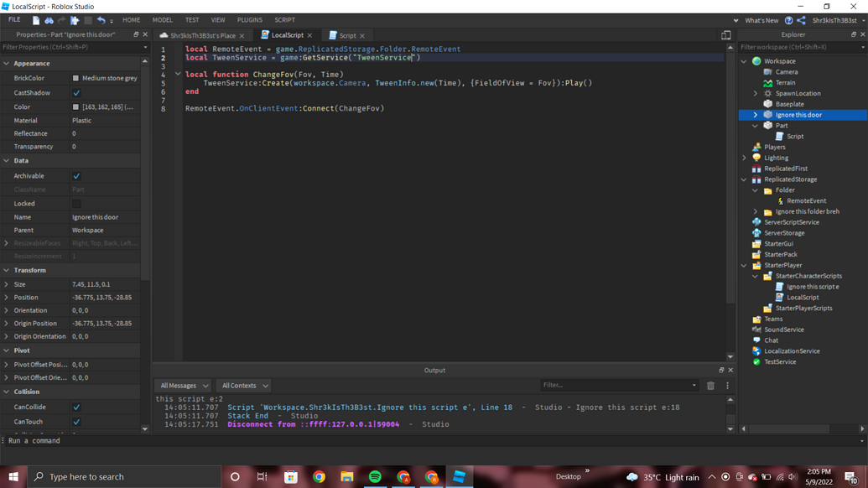Close the Properties panel
This screenshot has width=868, height=488.
[145, 34]
